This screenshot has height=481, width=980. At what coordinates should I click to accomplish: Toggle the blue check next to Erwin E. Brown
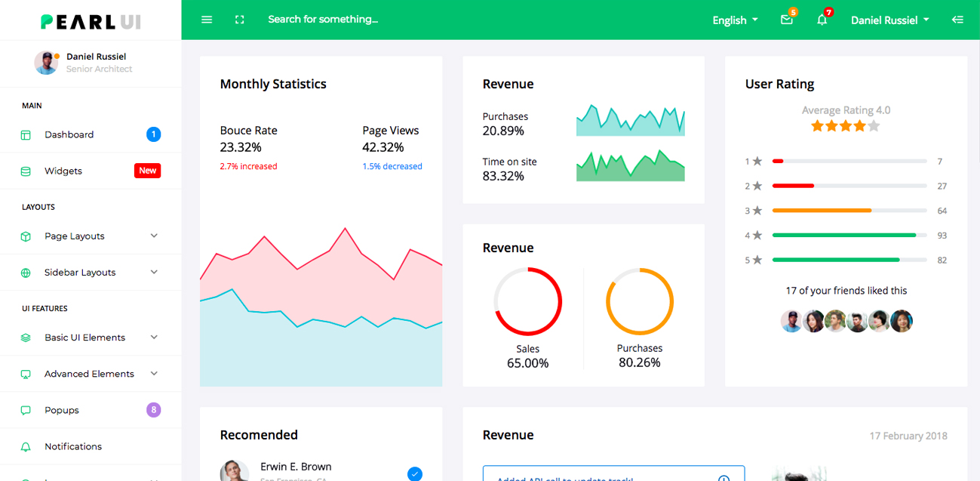pos(415,473)
